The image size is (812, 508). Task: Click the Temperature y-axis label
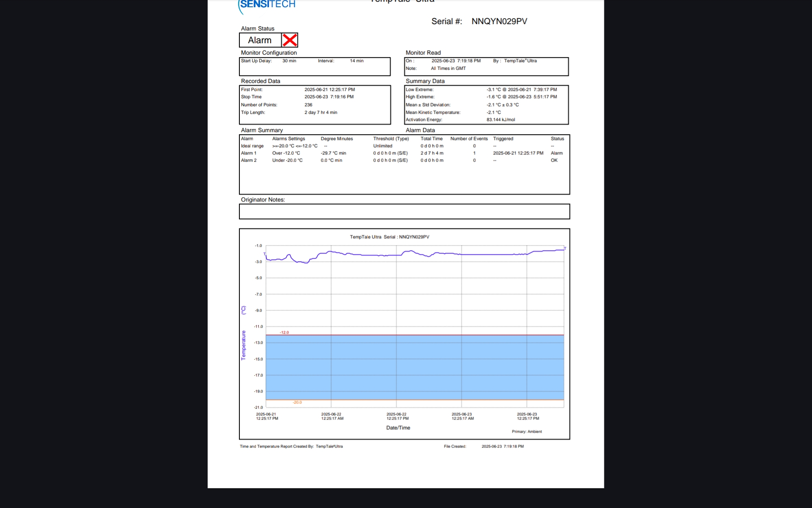pos(244,345)
